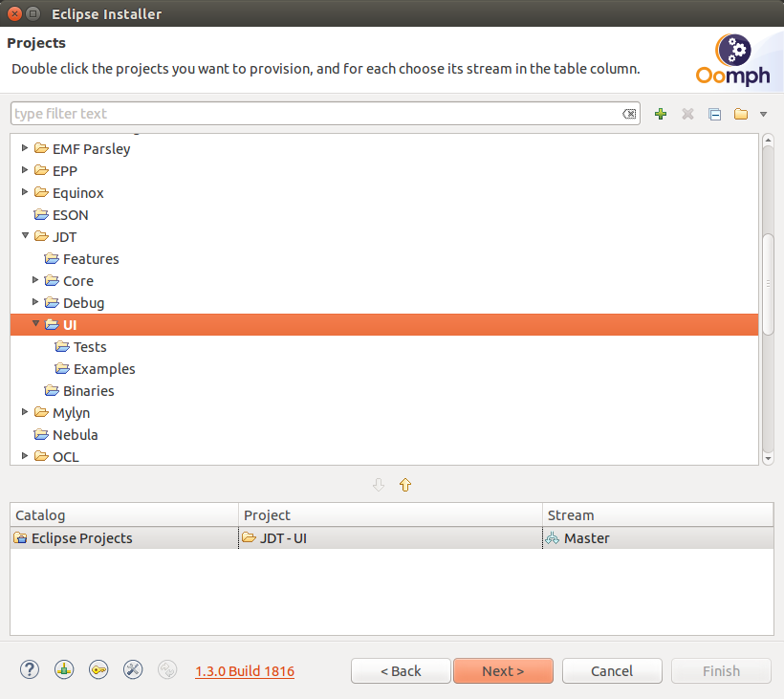Screen dimensions: 784x699
Task: Select the Features project under JDT
Action: coord(91,259)
